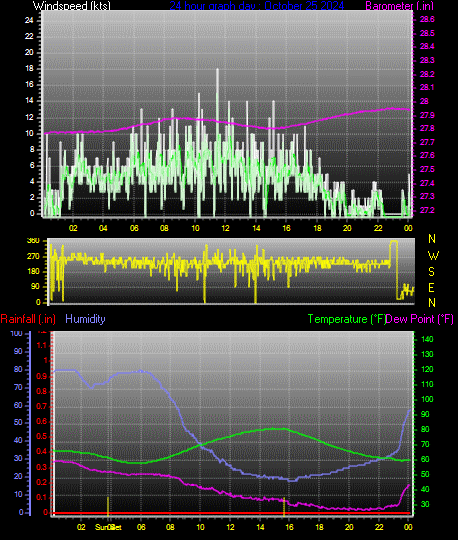This screenshot has width=458, height=540.
Task: Click the "N" compass label beside the 360 mark
Action: click(432, 239)
